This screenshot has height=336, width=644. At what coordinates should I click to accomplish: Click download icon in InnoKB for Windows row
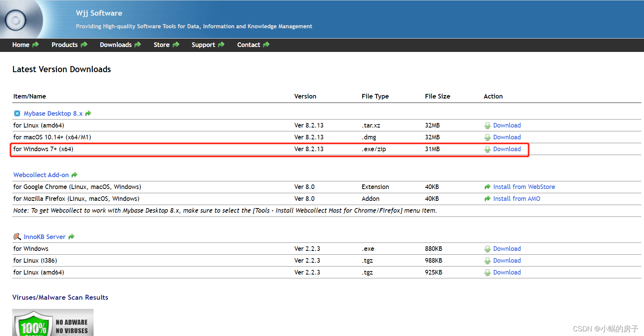tap(488, 249)
